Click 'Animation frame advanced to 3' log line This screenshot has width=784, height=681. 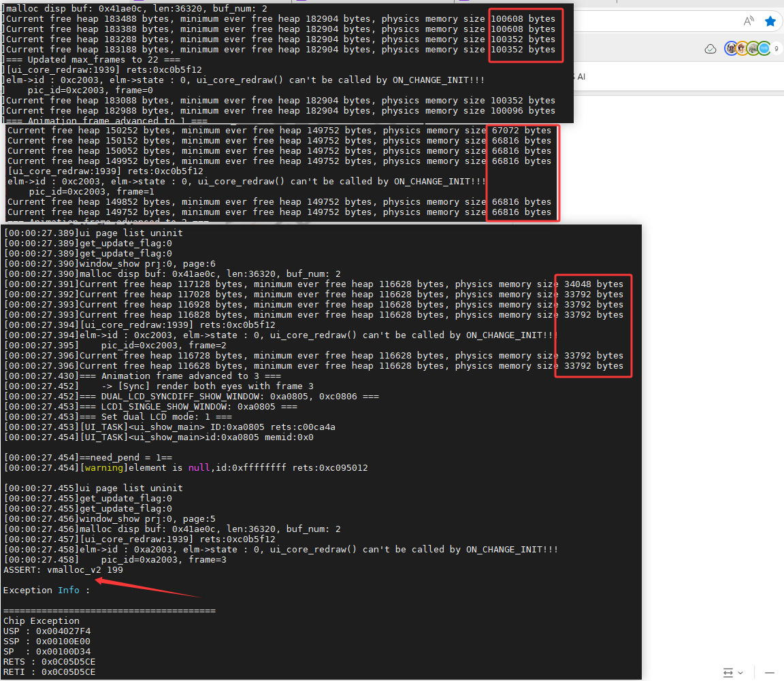[x=142, y=376]
